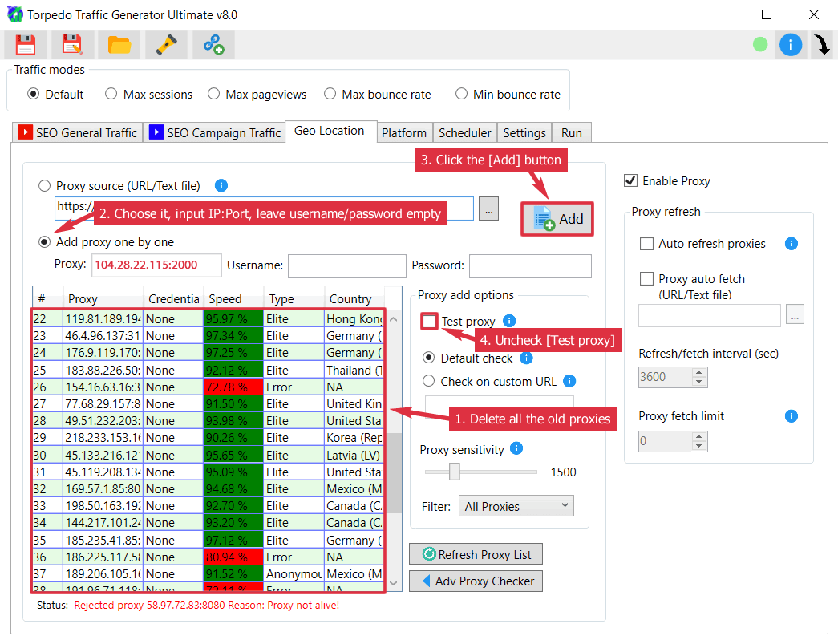Switch to the SEO Campaign Traffic tab
Screen dimensions: 838x644
(215, 132)
